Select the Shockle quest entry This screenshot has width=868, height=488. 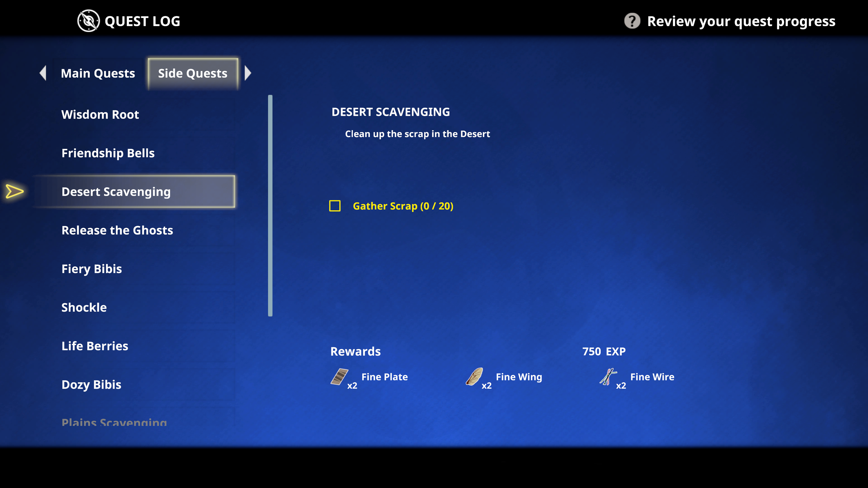[x=84, y=307]
